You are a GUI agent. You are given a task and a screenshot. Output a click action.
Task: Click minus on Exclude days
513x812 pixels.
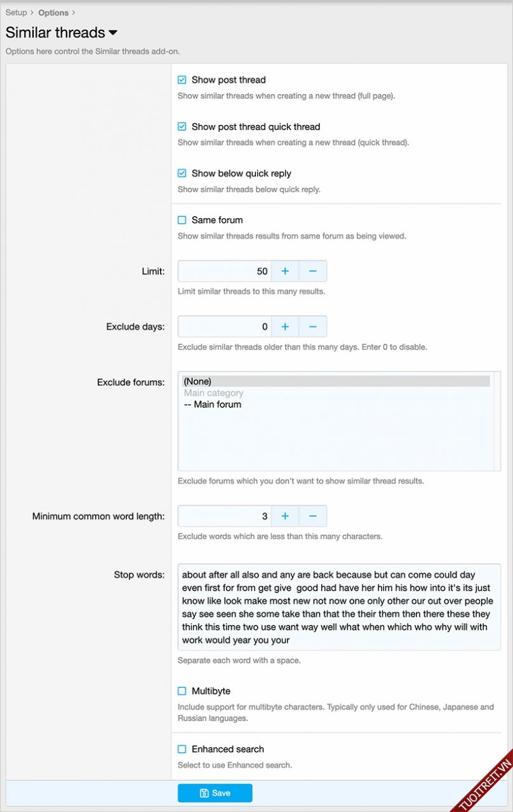click(312, 327)
